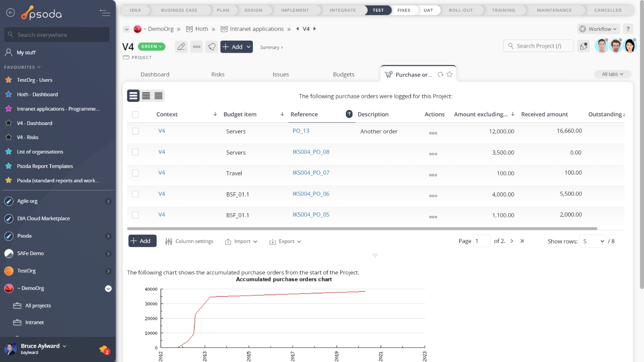Image resolution: width=644 pixels, height=362 pixels.
Task: Open actions menu for IKS004_PO_05 row
Action: 433,217
